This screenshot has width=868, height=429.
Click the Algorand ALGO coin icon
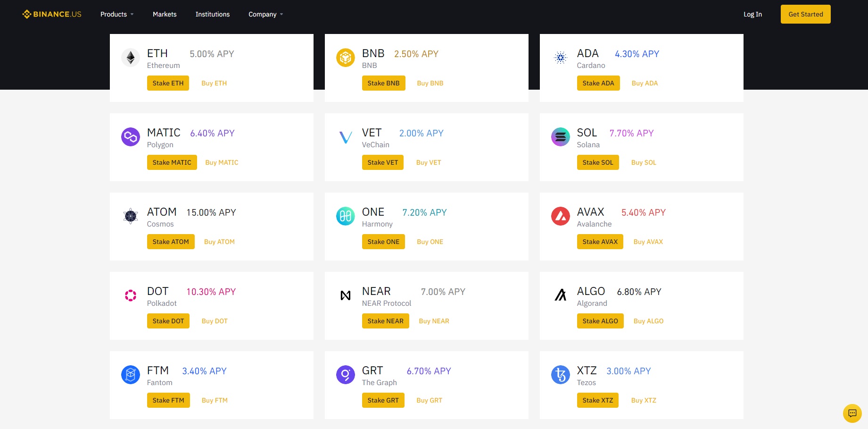point(561,295)
